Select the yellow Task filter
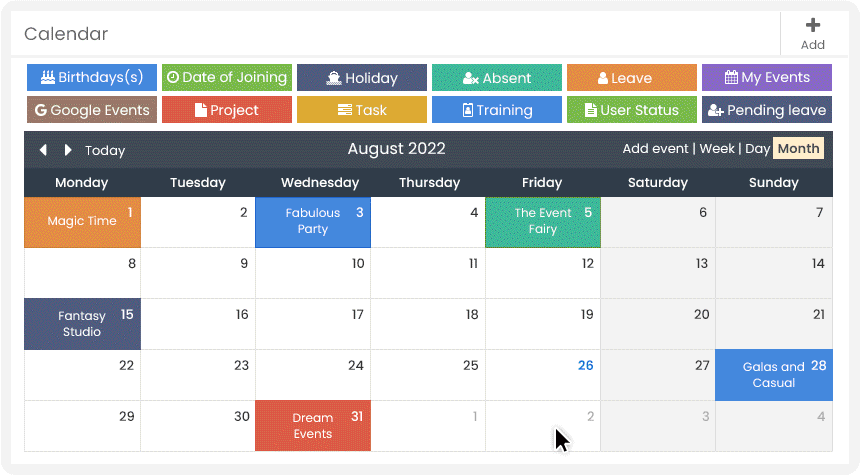This screenshot has height=475, width=860. 361,110
